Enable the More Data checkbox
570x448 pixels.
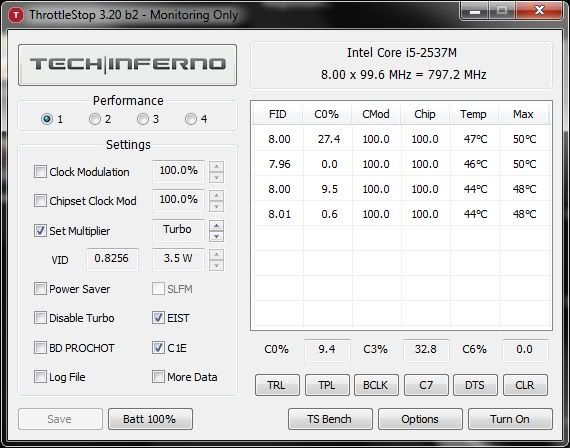(158, 376)
